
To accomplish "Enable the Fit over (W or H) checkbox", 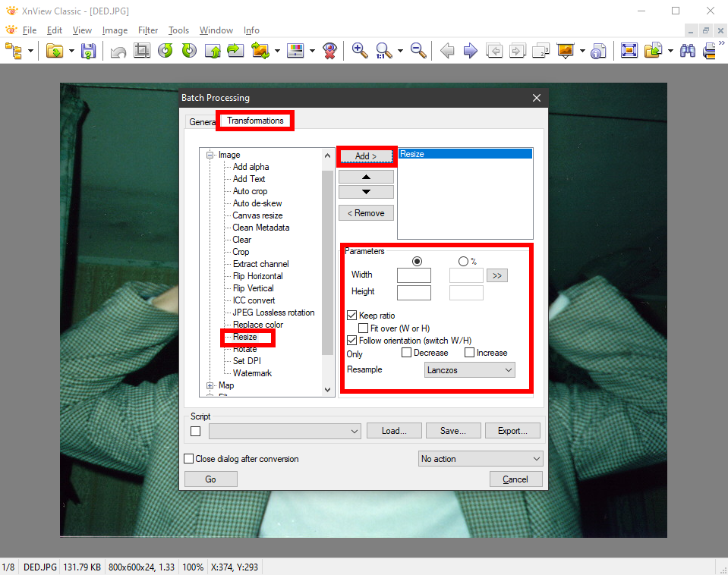I will point(364,328).
